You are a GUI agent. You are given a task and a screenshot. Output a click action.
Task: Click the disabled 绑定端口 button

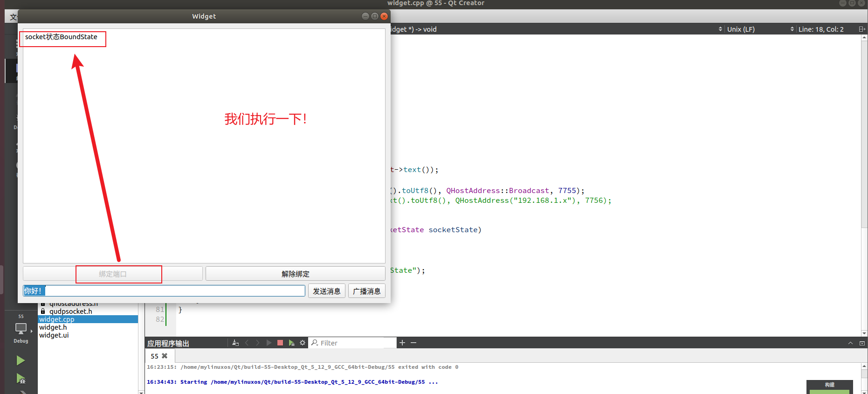coord(113,274)
